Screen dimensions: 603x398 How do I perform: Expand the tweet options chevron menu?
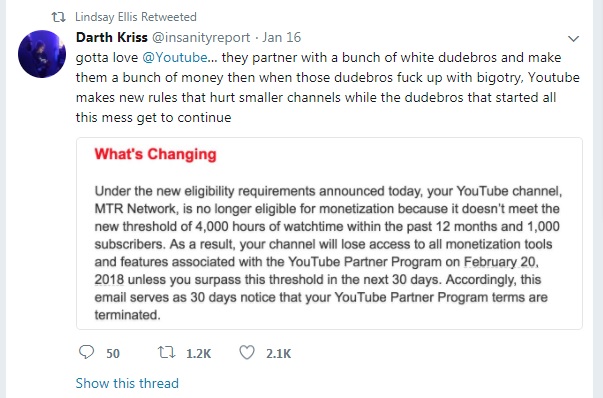[x=573, y=38]
